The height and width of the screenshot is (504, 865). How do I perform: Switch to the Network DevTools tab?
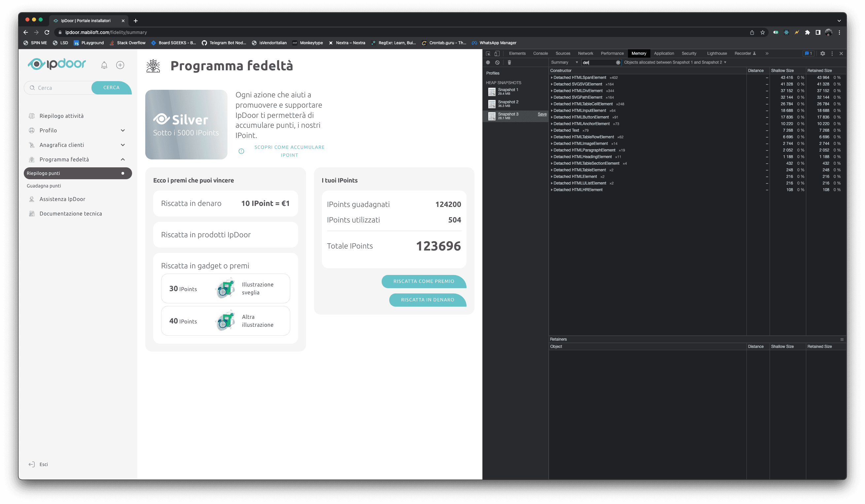(585, 53)
